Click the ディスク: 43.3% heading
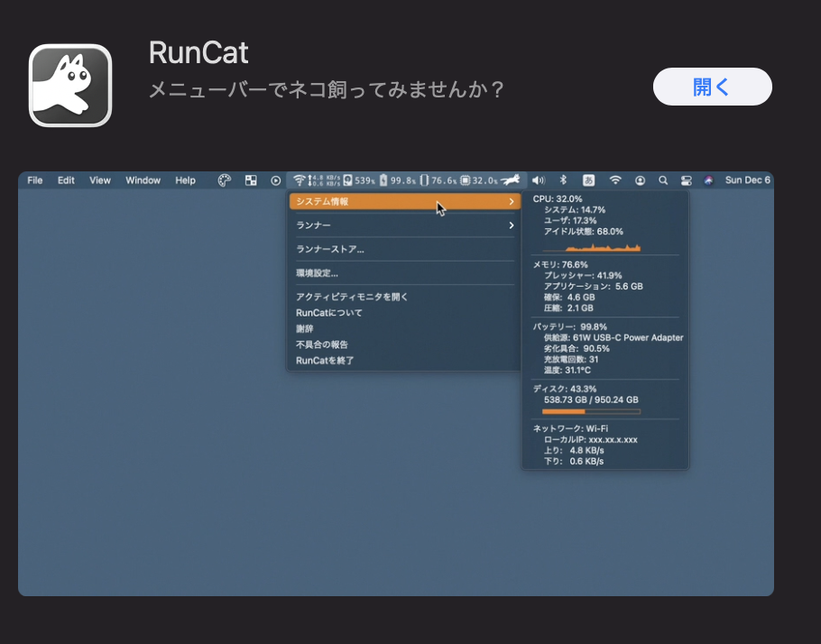Viewport: 821px width, 644px height. pos(565,389)
